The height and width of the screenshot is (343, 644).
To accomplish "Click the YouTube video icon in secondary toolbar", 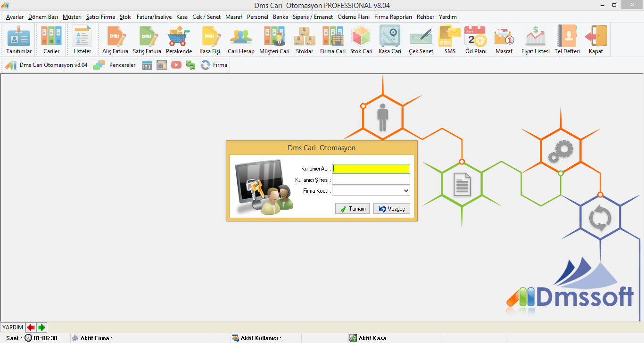I will tap(176, 65).
